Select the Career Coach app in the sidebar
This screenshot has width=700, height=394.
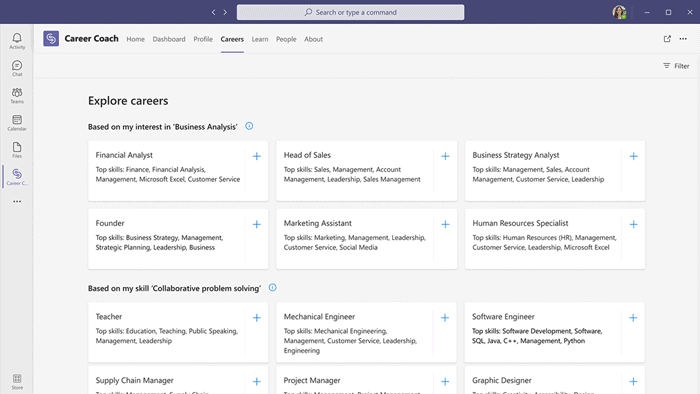(x=17, y=177)
